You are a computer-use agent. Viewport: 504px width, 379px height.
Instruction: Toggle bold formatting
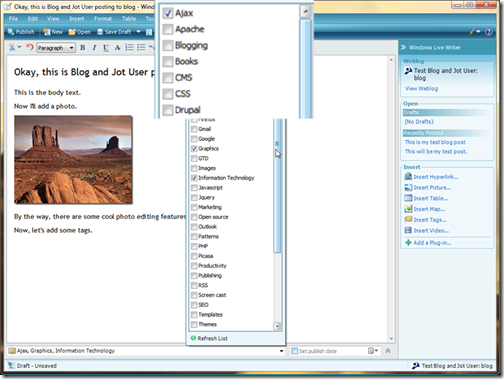(x=82, y=48)
